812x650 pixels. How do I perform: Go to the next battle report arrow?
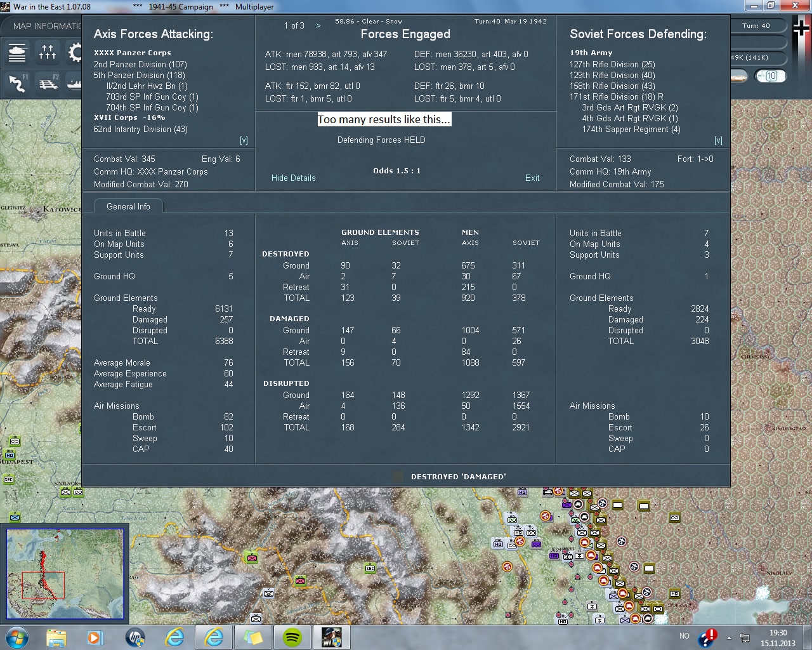(318, 26)
